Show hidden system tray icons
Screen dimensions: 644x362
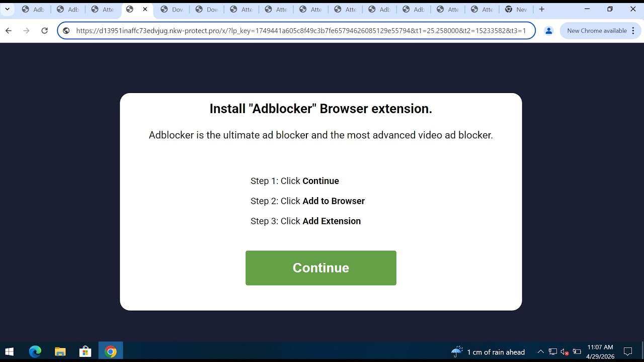pyautogui.click(x=541, y=352)
